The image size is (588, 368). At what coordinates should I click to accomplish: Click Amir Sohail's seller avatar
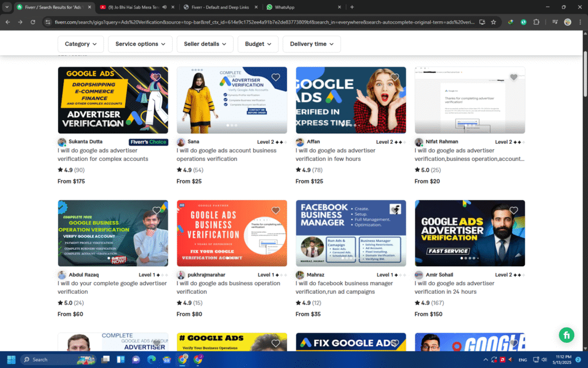pos(419,275)
